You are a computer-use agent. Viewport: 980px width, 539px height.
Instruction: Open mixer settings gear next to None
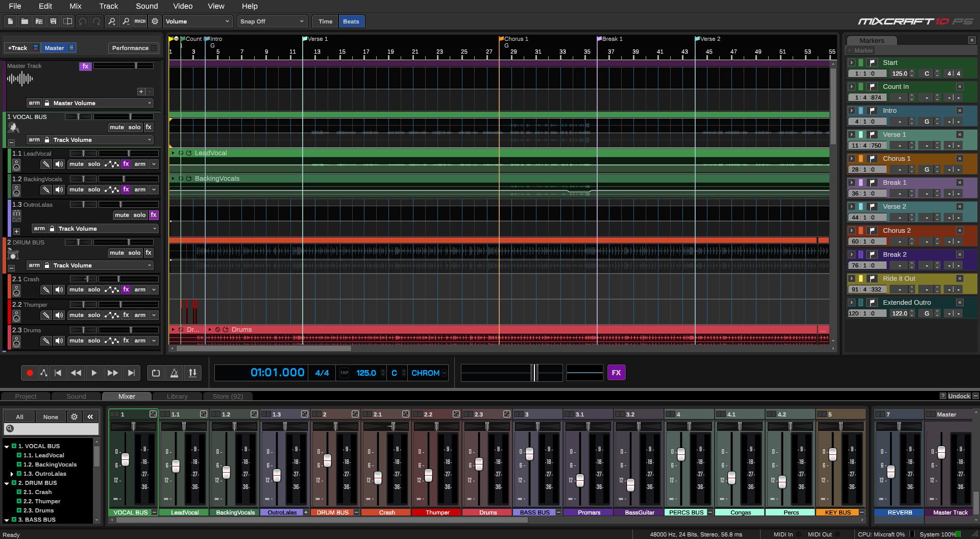[74, 417]
